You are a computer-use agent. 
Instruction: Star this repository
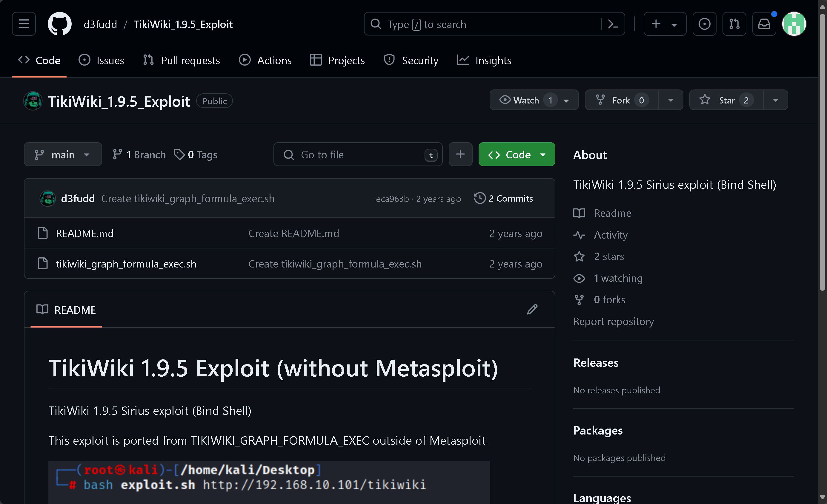(x=726, y=100)
